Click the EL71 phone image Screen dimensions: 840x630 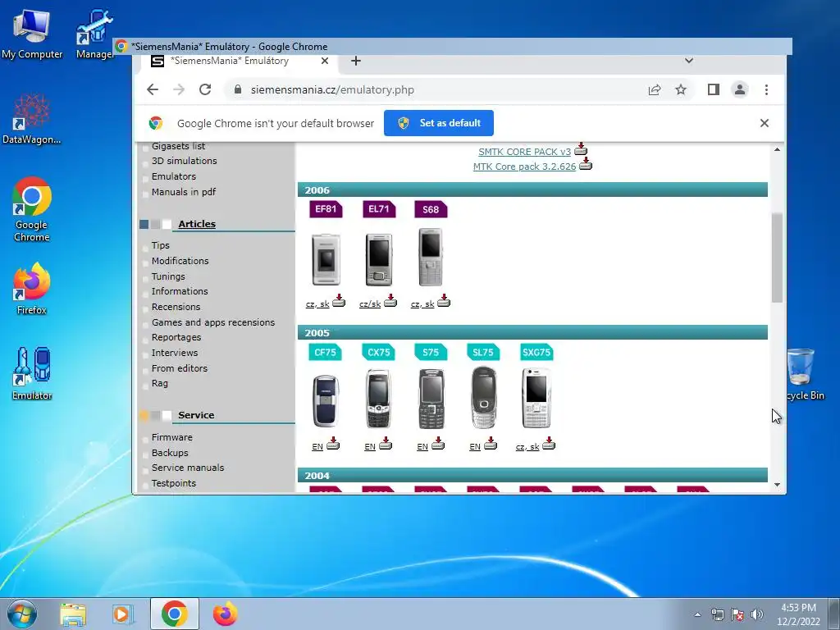coord(379,259)
